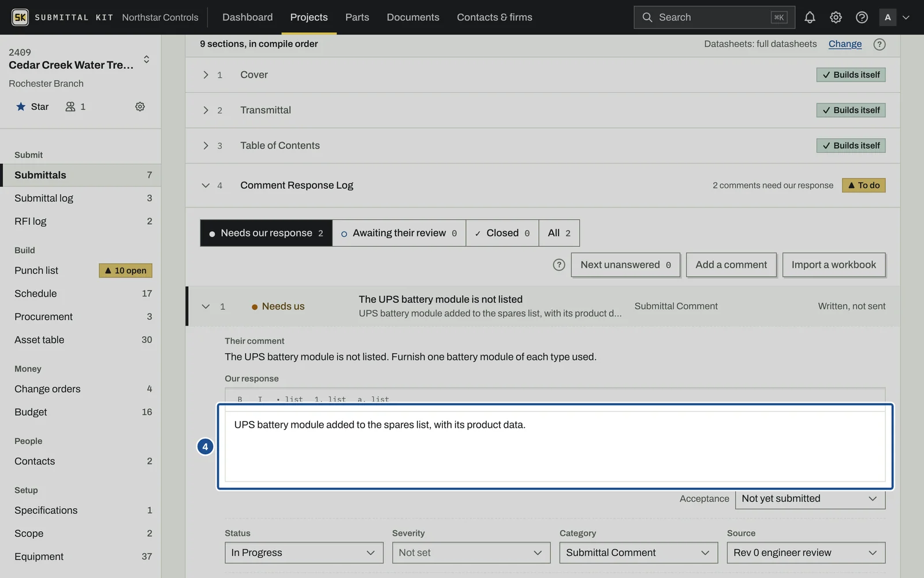
Task: Click the To do status badge
Action: pyautogui.click(x=863, y=185)
